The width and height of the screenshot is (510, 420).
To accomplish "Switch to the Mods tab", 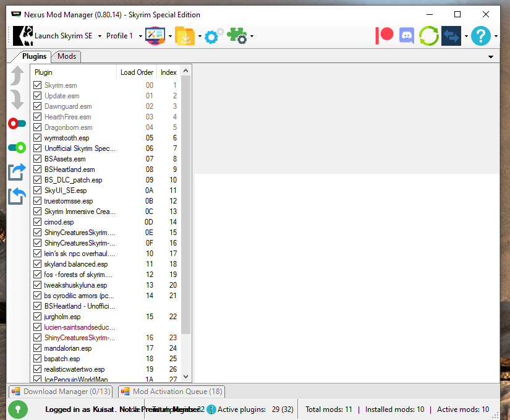I will [x=67, y=56].
